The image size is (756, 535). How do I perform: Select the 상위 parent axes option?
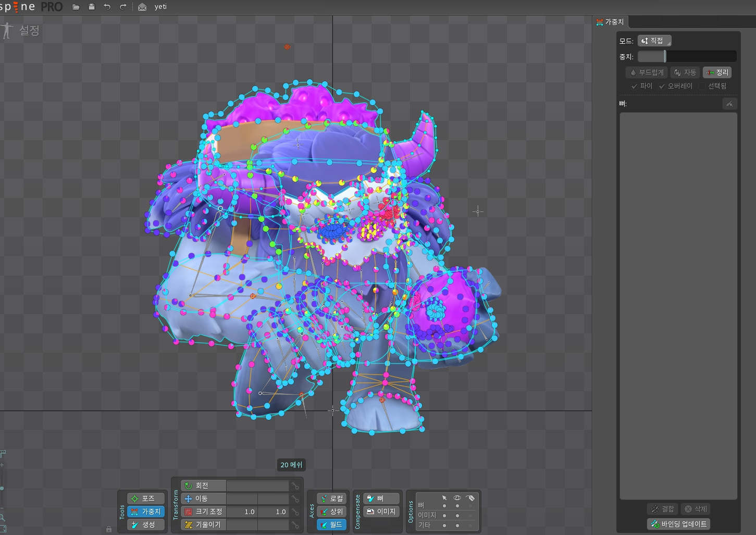pyautogui.click(x=331, y=512)
